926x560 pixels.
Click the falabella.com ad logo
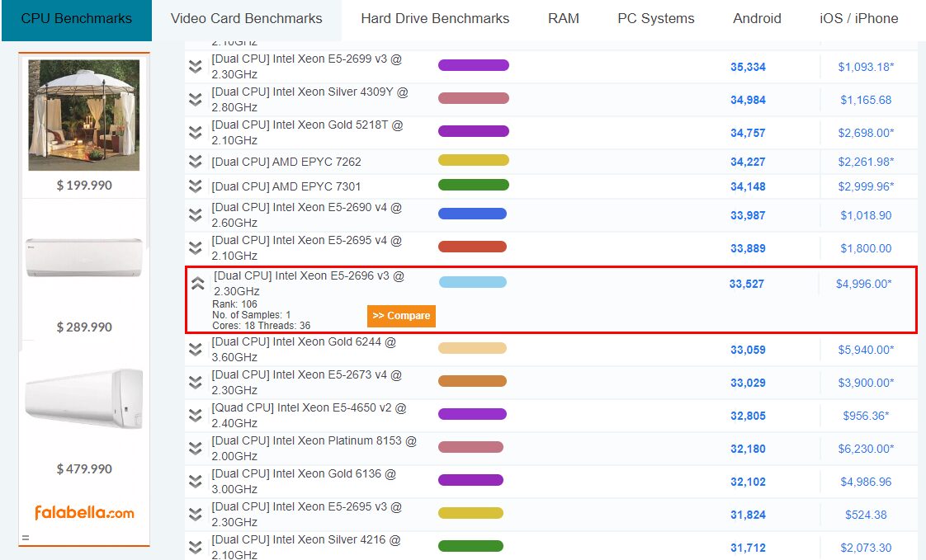pyautogui.click(x=84, y=512)
